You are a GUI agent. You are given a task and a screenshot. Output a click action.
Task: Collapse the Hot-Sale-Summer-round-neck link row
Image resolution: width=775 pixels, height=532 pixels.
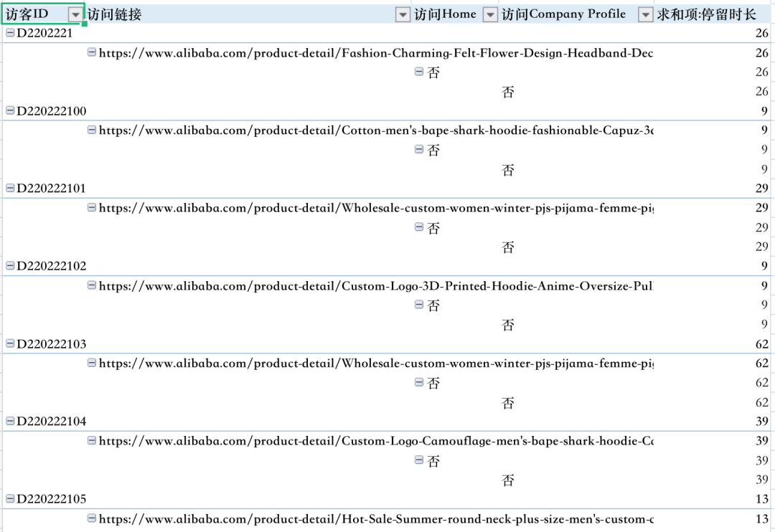(91, 518)
